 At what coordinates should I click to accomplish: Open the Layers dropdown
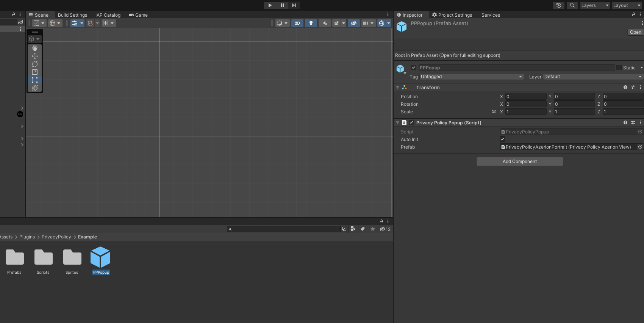[595, 5]
